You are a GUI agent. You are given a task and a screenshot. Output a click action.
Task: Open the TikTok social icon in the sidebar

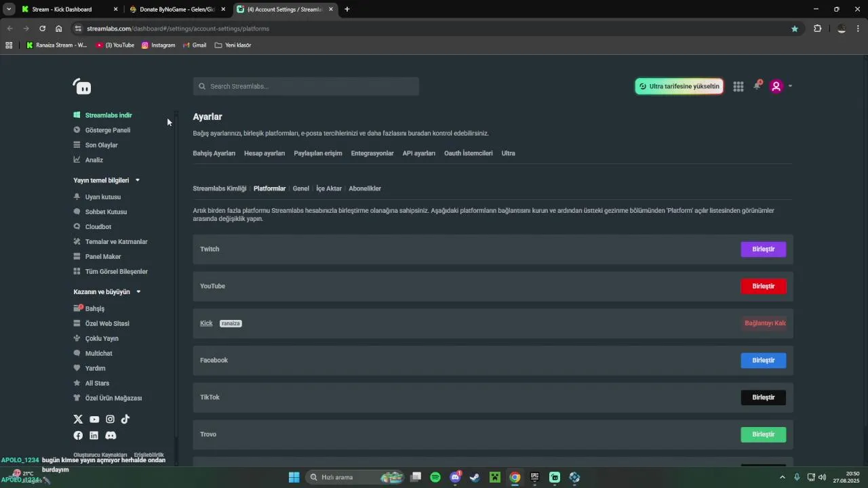[x=125, y=420]
